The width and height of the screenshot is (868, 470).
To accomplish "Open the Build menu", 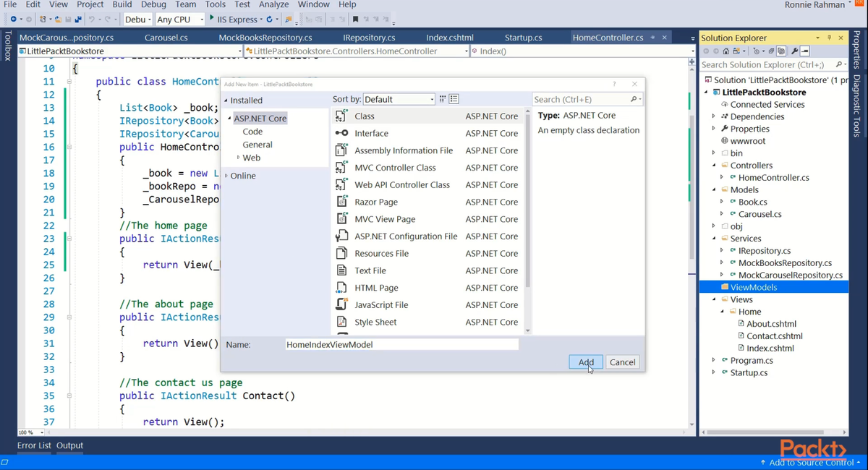I will tap(122, 4).
